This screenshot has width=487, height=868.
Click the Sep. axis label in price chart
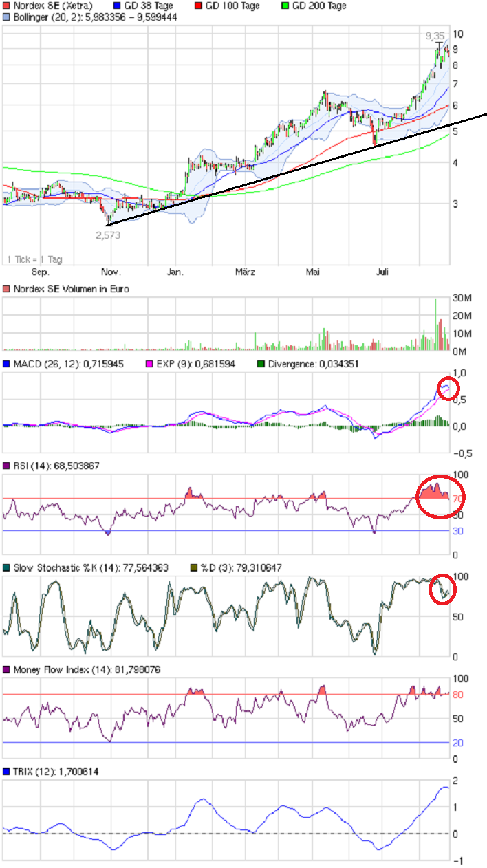[x=41, y=272]
